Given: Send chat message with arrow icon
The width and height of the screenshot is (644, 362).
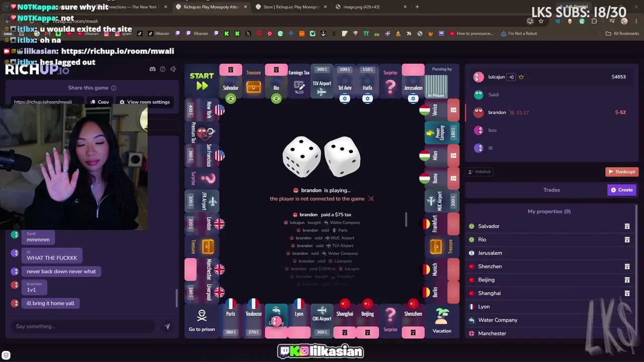Looking at the screenshot, I should point(167,326).
